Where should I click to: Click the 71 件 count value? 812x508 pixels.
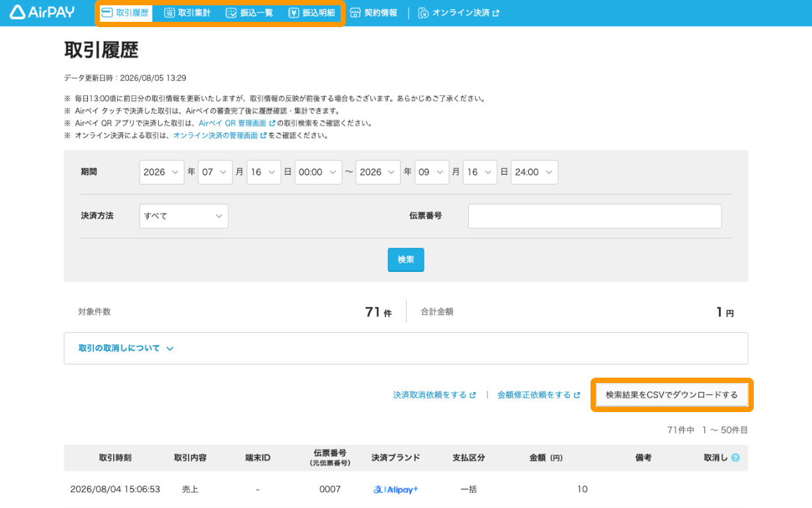click(x=378, y=312)
